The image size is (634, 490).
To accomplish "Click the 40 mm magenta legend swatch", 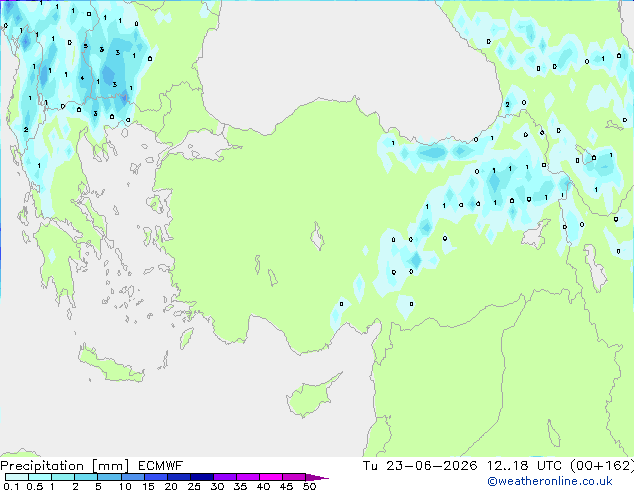I will 271,477.
